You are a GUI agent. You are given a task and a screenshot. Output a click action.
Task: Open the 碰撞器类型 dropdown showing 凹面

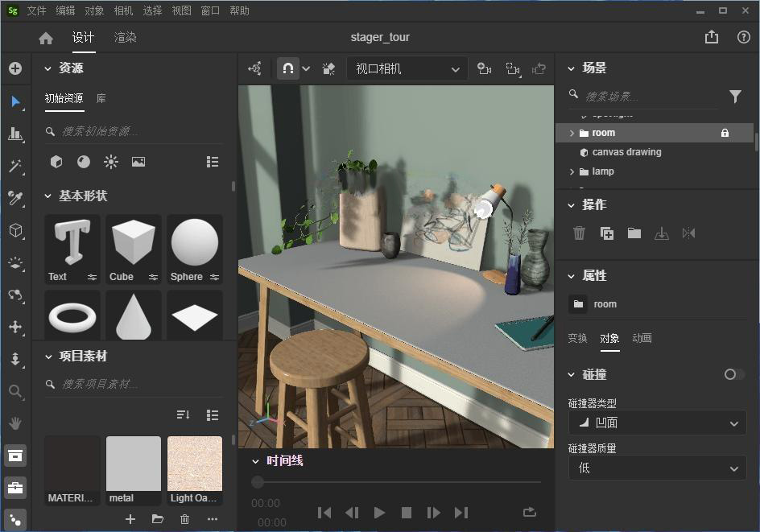point(657,423)
